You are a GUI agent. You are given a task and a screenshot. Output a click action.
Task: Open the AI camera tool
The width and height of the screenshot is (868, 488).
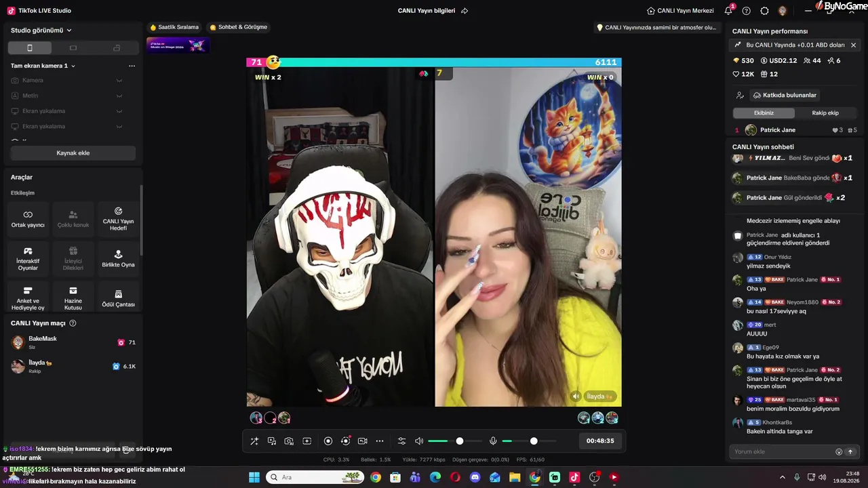tap(289, 441)
